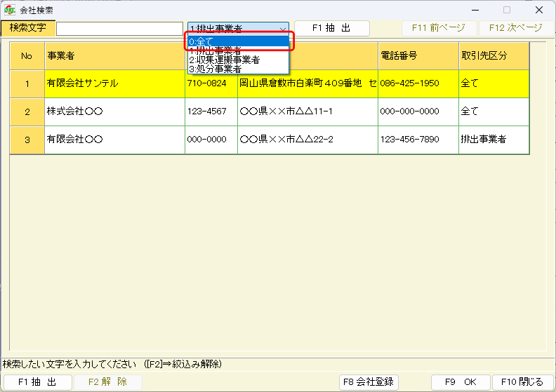Select the 株式会社○○ company row
The image size is (556, 392).
coord(114,111)
